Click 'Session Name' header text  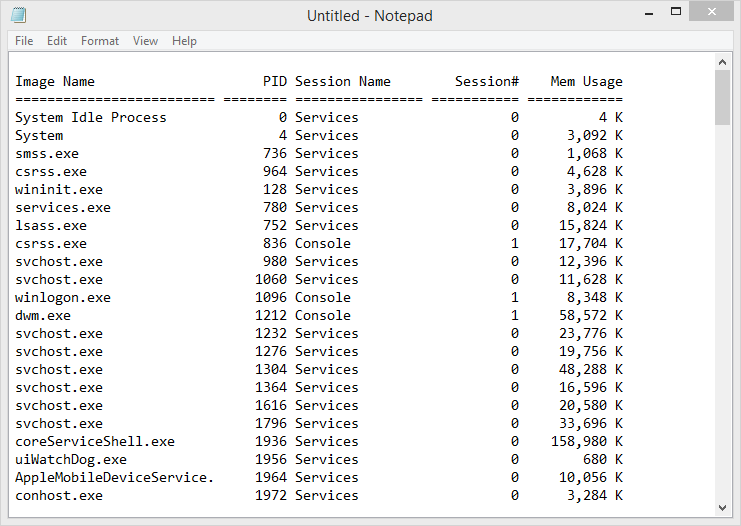pos(343,81)
